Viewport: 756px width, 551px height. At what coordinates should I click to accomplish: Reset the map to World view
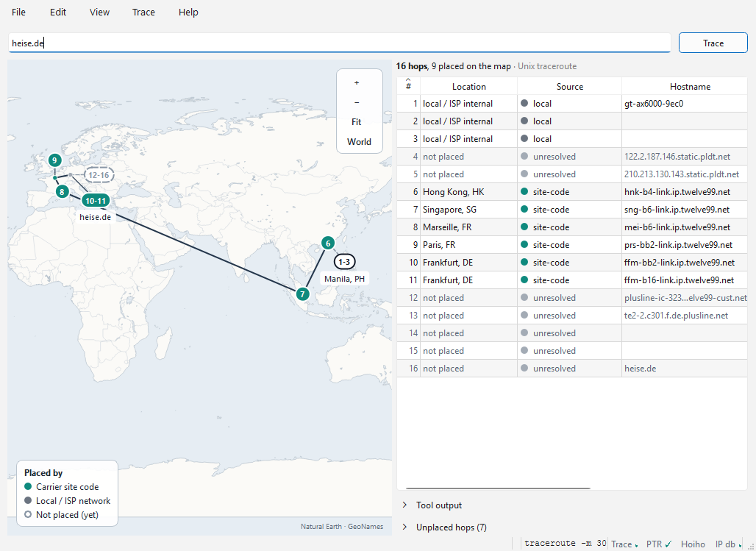[359, 142]
